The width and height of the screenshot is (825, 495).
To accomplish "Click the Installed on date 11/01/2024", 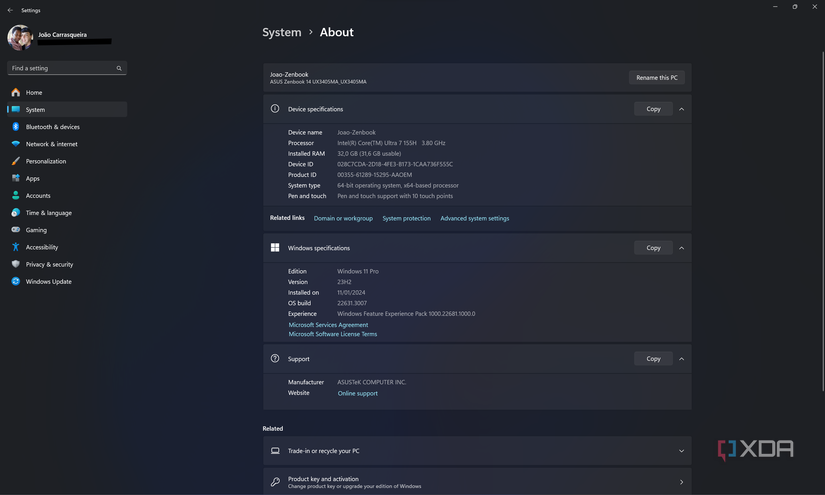I will tap(351, 292).
